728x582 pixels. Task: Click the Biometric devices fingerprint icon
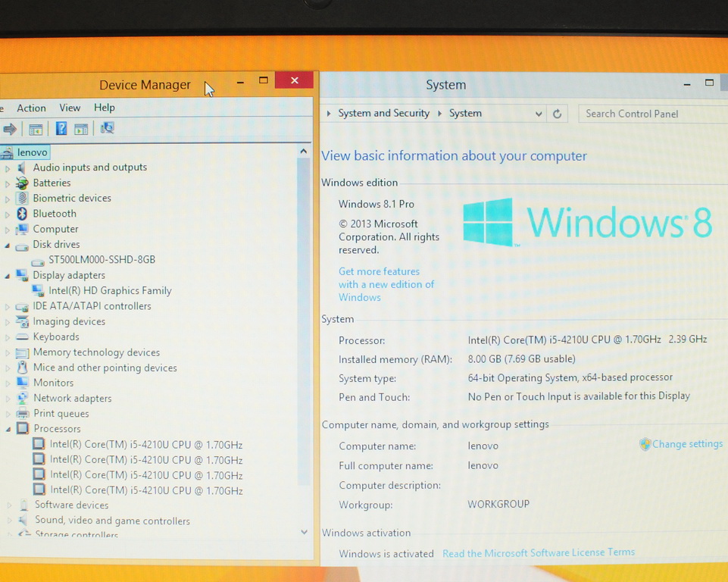22,199
